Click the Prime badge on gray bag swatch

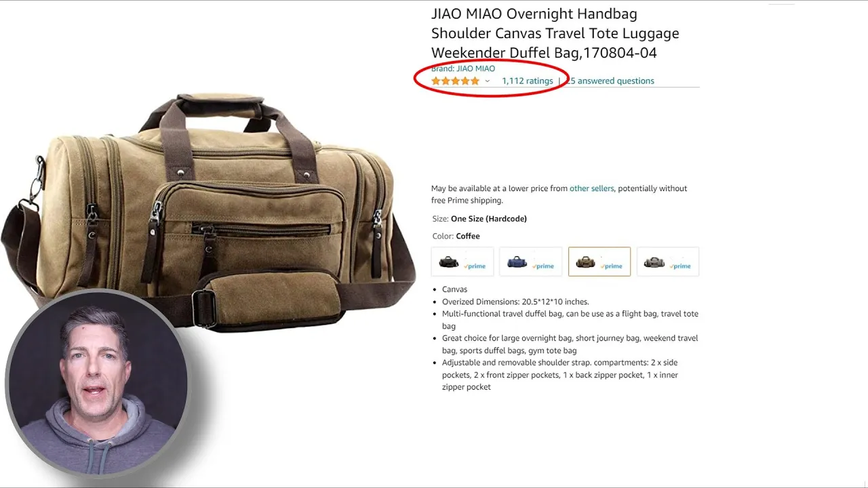click(x=680, y=266)
